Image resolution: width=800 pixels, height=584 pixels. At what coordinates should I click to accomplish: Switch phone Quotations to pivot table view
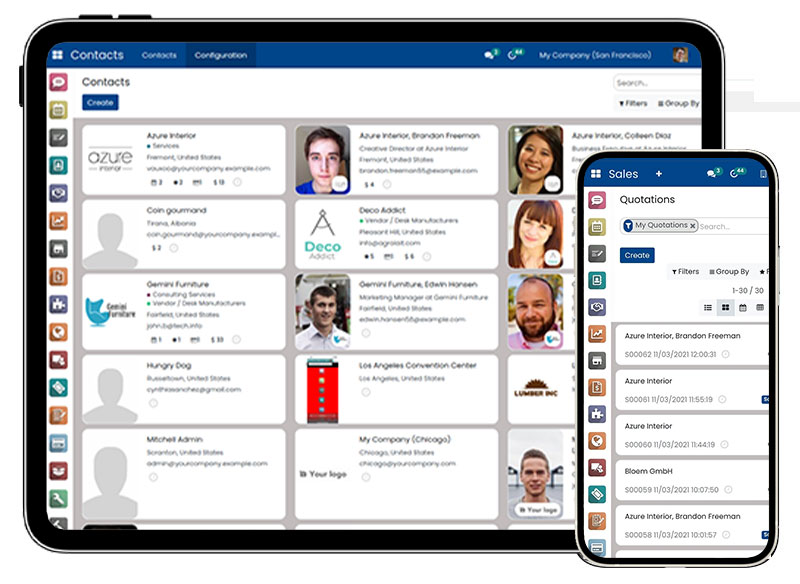click(760, 308)
